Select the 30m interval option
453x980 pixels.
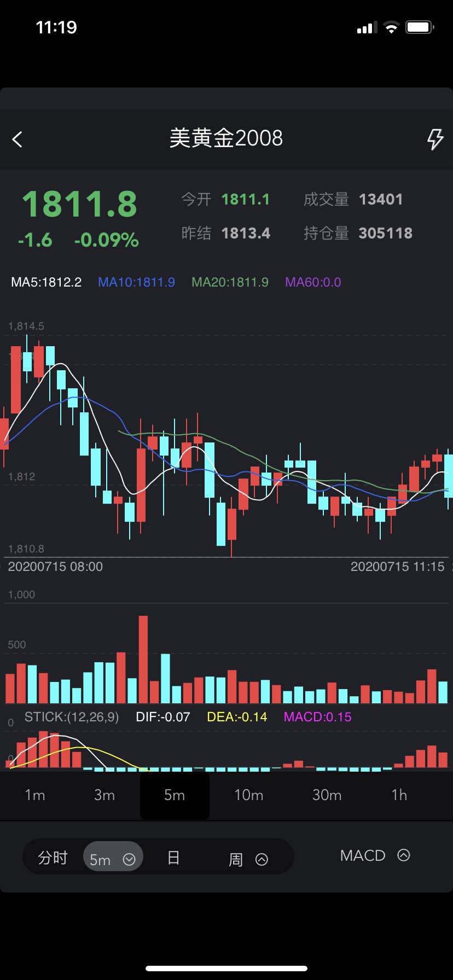click(327, 795)
